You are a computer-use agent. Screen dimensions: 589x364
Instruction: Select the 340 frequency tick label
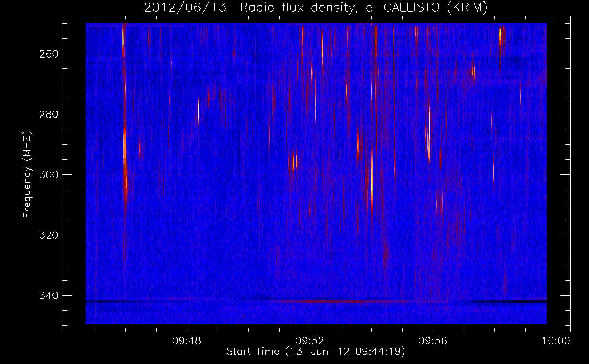point(48,296)
